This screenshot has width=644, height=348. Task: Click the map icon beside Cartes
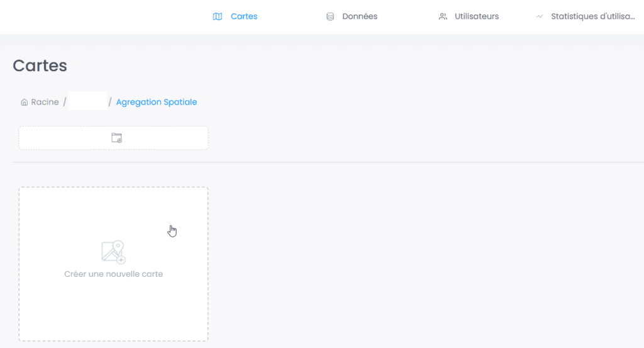click(217, 16)
